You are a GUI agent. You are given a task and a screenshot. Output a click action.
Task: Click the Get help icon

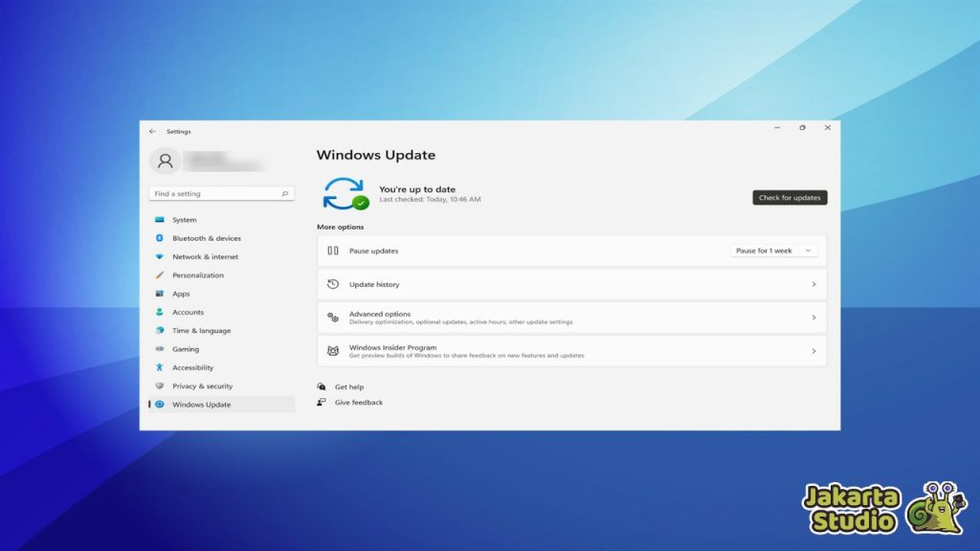click(322, 386)
